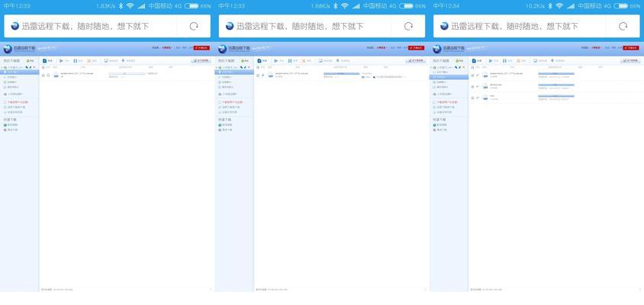Tick the task row checkbox in the 1.68K/s screenshot
644x305 pixels.
tap(258, 75)
